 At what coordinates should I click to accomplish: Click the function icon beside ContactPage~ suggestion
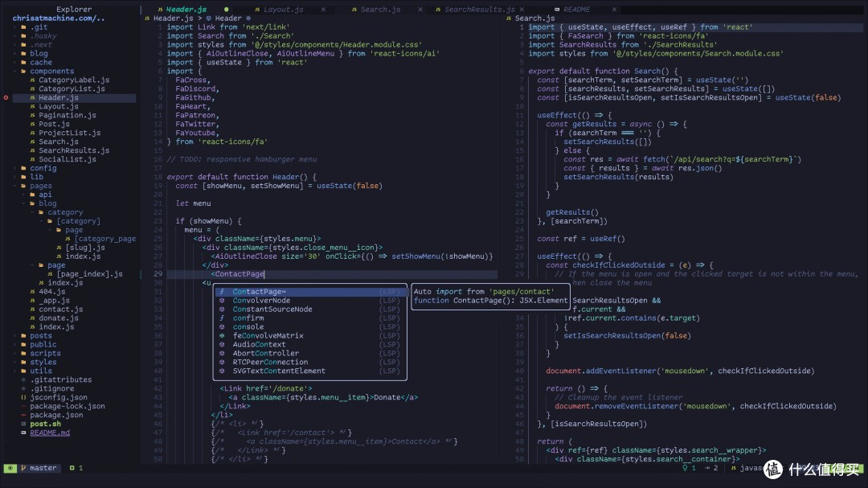click(x=222, y=291)
